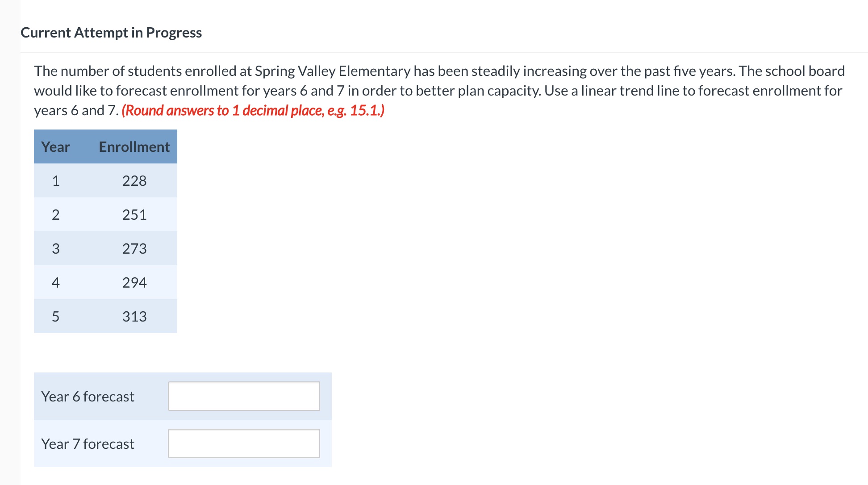Select the Enrollment column header
Screen dimensions: 868x485
(134, 146)
